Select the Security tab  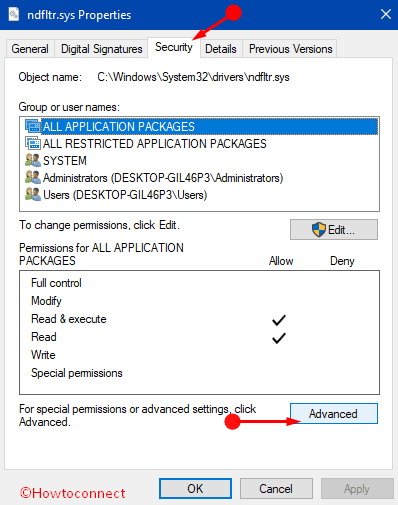point(174,47)
